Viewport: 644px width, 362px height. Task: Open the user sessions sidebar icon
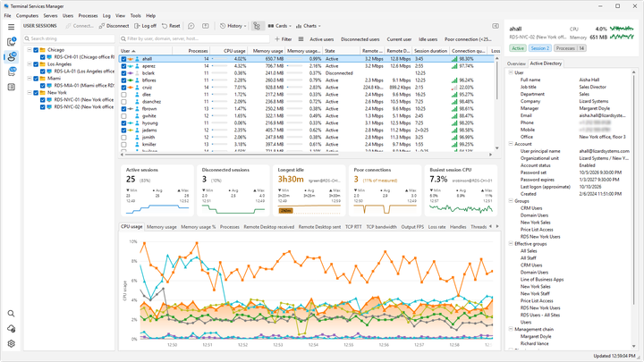coord(11,56)
